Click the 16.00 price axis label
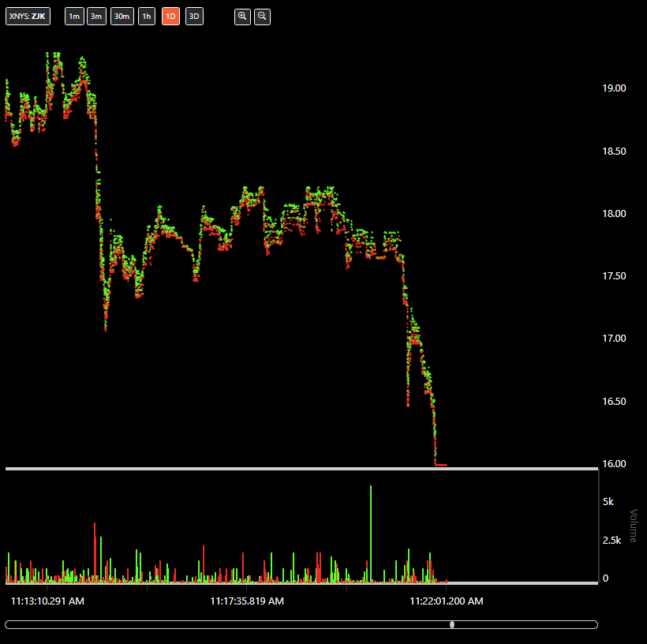647x644 pixels. click(x=614, y=463)
